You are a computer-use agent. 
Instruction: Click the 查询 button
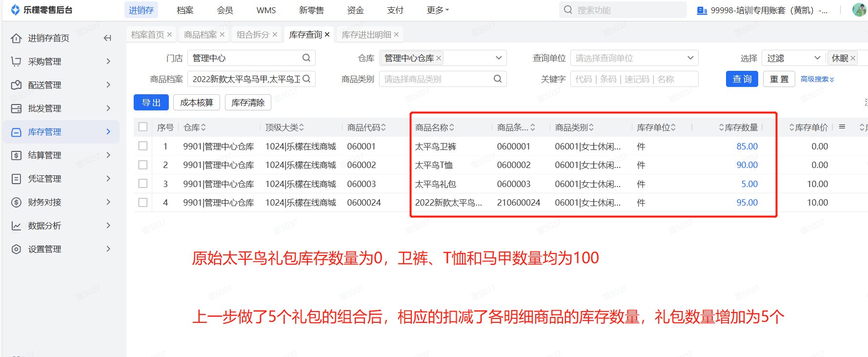(x=742, y=79)
